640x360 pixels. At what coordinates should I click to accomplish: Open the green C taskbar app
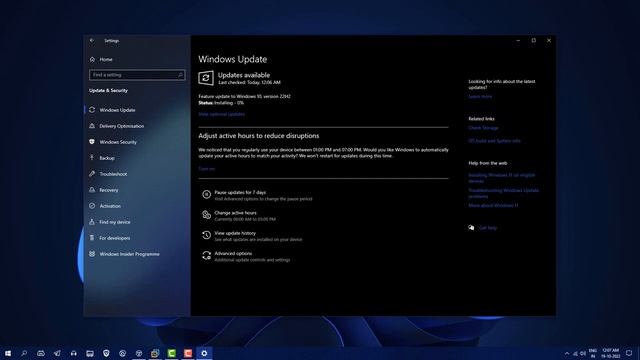(171, 353)
